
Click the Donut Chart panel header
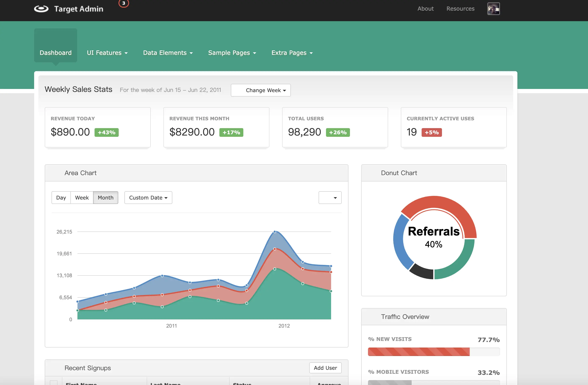(434, 173)
